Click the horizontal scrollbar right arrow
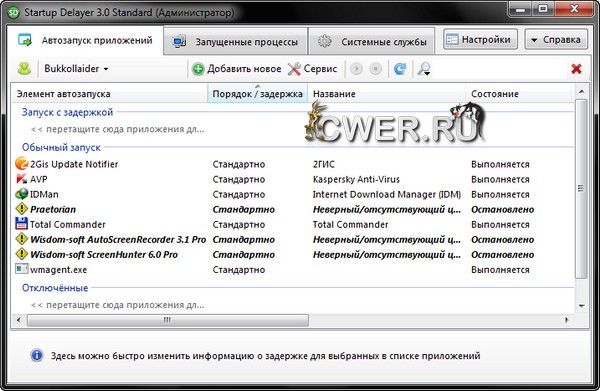600x391 pixels. (x=567, y=320)
